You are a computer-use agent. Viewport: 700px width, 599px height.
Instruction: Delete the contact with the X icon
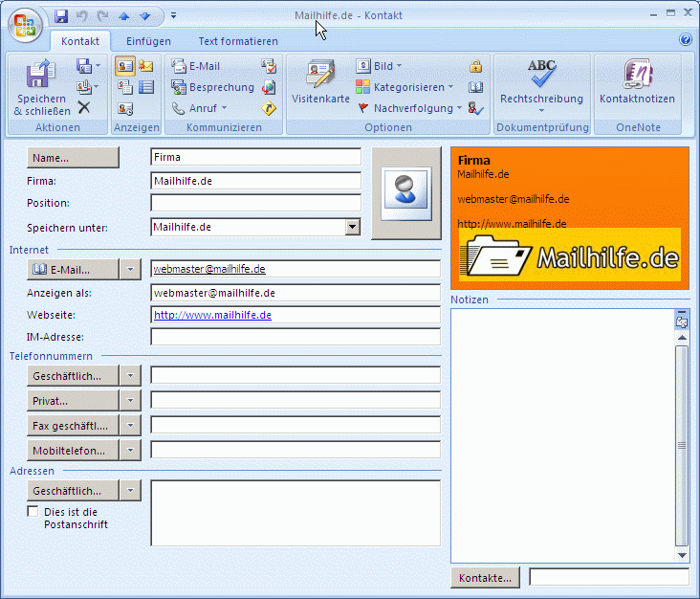tap(84, 107)
